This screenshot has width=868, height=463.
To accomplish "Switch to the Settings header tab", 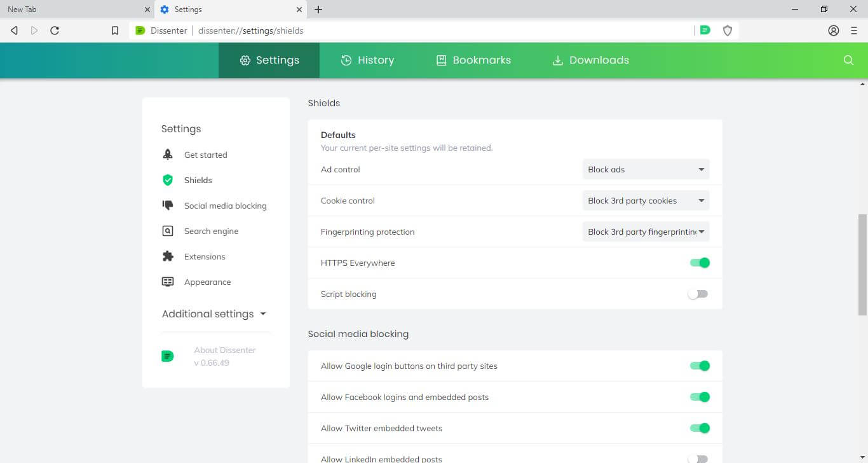I will pyautogui.click(x=269, y=60).
